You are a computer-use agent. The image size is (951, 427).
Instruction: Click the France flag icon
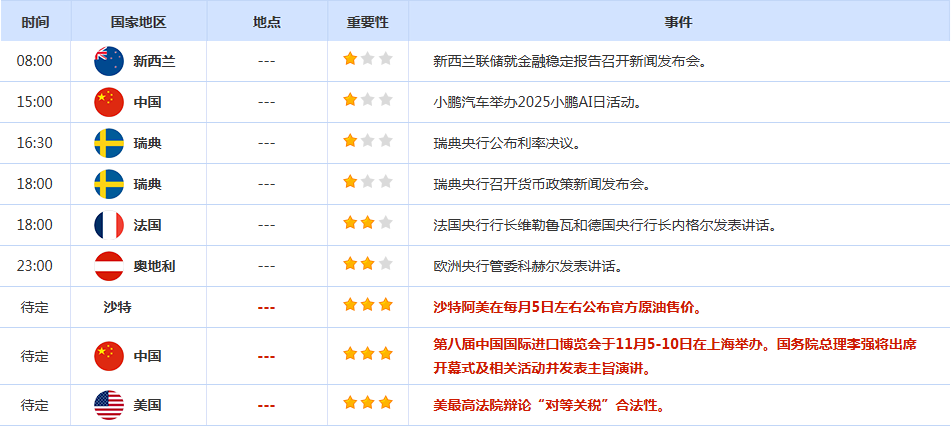click(108, 224)
